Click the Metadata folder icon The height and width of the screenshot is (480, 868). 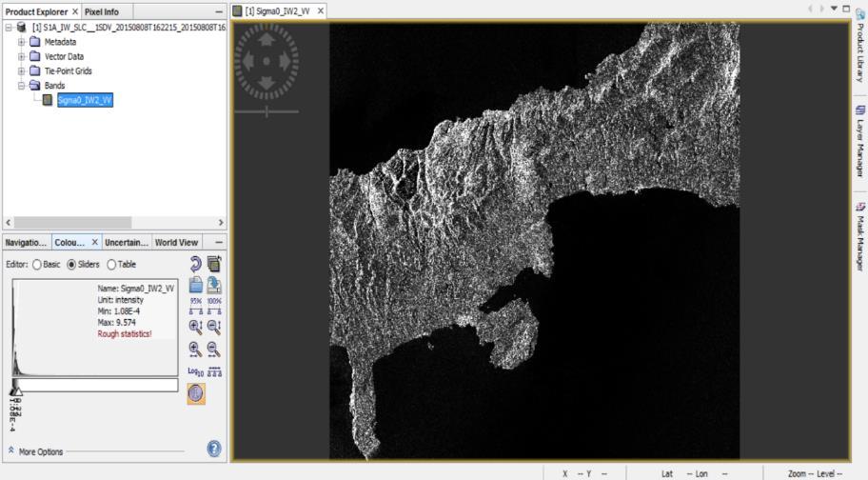click(35, 42)
